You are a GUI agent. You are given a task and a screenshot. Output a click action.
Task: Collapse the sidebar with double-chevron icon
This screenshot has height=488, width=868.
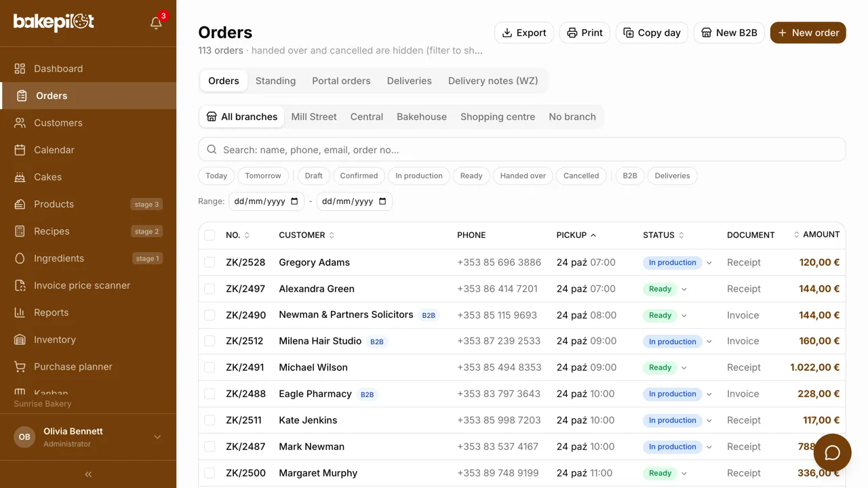click(x=88, y=474)
